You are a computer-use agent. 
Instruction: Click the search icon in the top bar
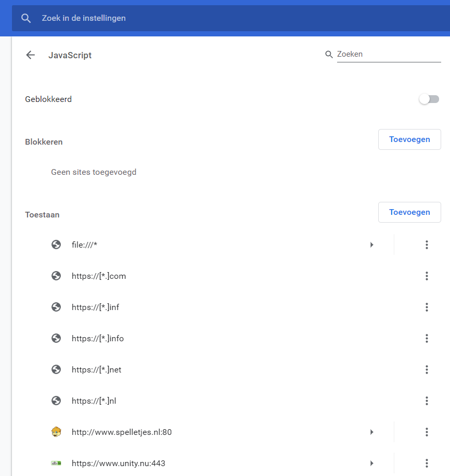(x=26, y=18)
